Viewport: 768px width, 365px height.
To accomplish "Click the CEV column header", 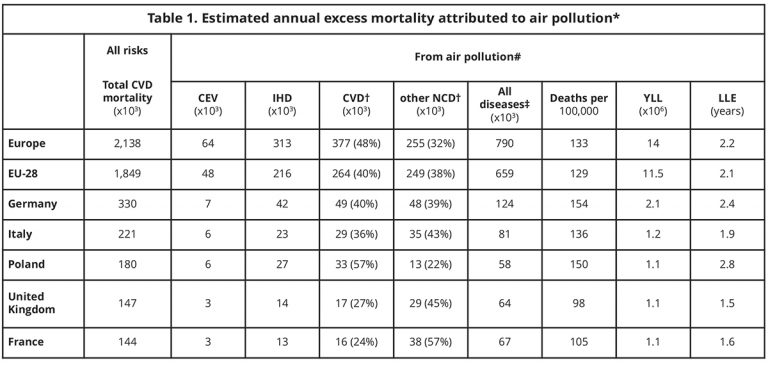I will click(x=208, y=104).
